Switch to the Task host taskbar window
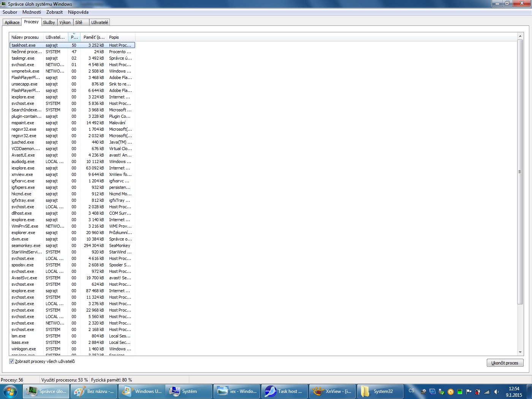Screen dimensions: 532x399 click(x=285, y=391)
